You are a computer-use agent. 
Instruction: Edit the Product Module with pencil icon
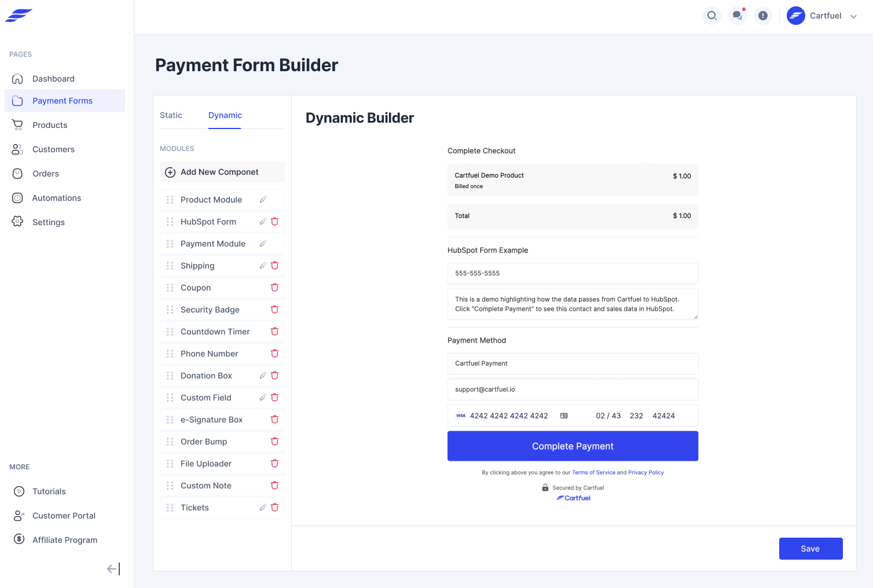click(263, 200)
